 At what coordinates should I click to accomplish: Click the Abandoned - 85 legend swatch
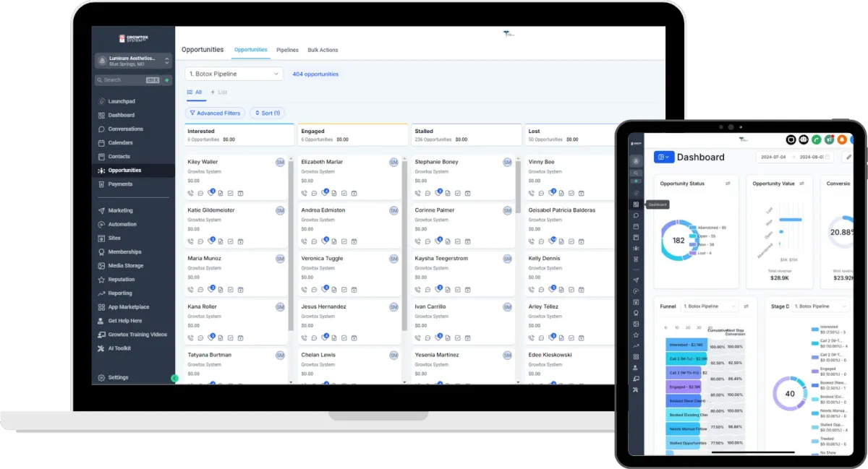pyautogui.click(x=694, y=228)
